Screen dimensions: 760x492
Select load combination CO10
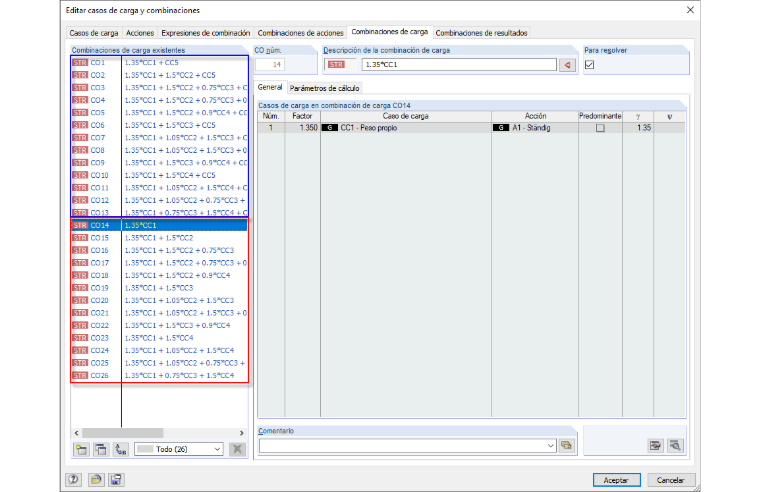tap(159, 175)
